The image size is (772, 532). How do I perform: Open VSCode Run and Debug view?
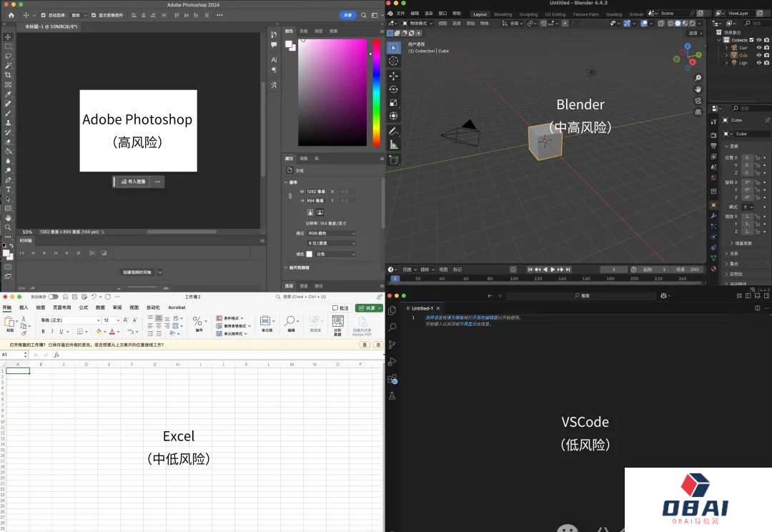click(392, 362)
